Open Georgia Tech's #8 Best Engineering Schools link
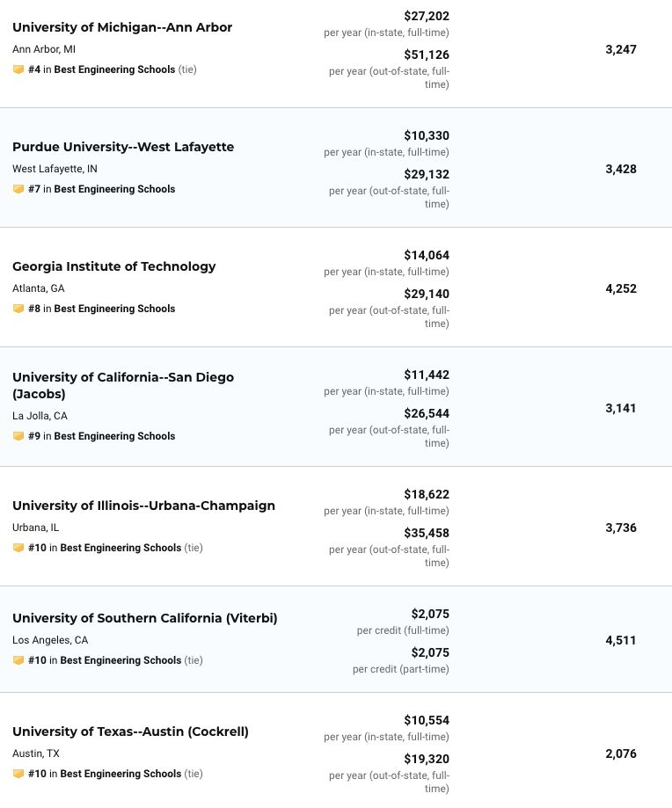This screenshot has height=808, width=672. click(114, 309)
